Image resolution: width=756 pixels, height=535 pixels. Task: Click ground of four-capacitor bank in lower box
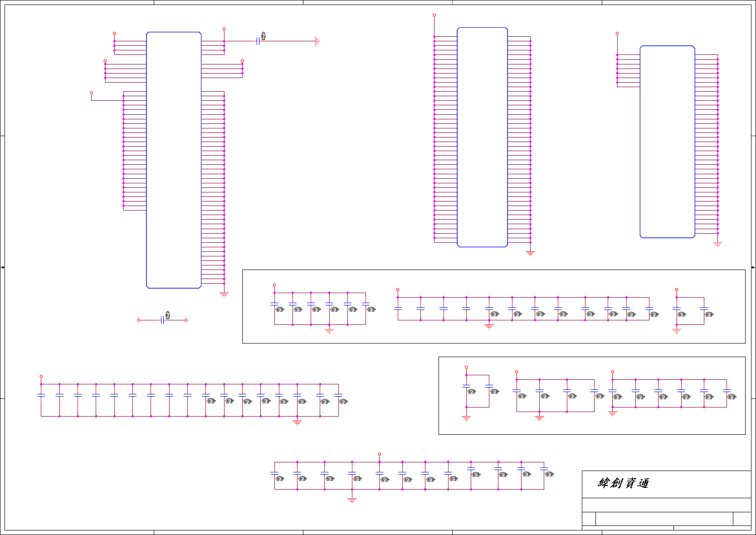click(x=539, y=418)
